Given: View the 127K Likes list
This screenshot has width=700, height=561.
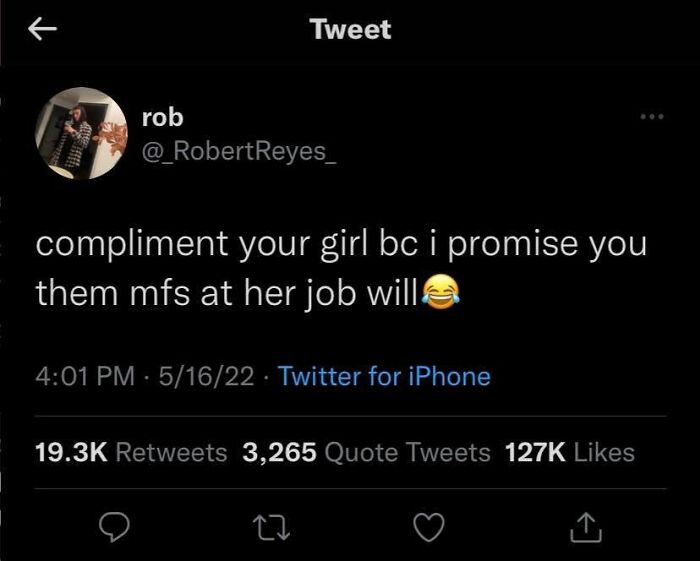Looking at the screenshot, I should pyautogui.click(x=570, y=452).
